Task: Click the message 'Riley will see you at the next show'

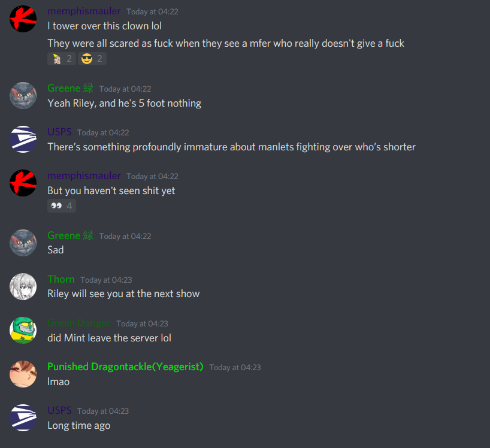Action: pos(123,294)
